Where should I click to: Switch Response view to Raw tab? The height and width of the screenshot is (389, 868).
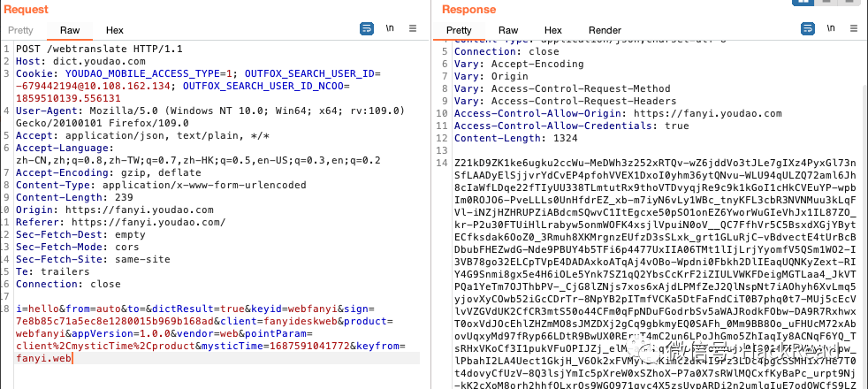(x=508, y=30)
